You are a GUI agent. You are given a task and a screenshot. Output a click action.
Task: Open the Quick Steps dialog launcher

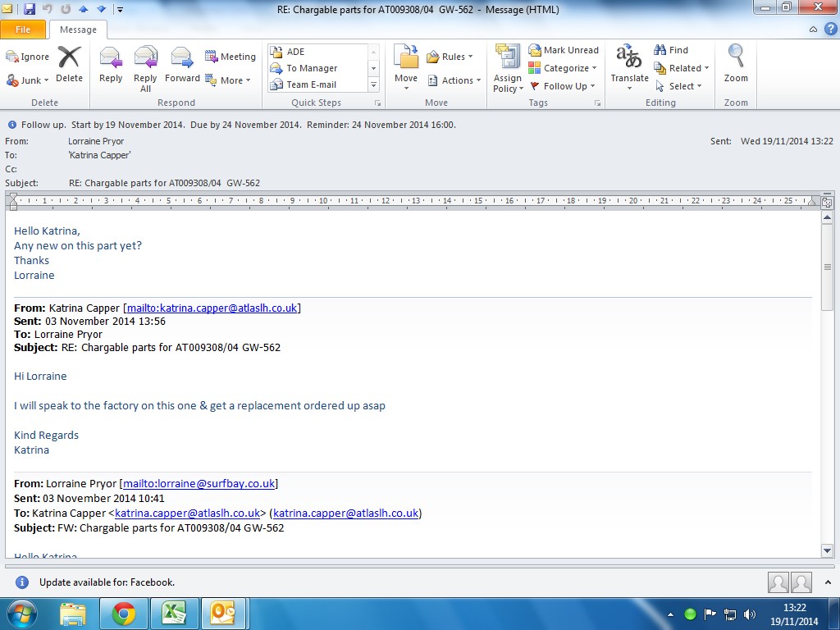[x=377, y=103]
